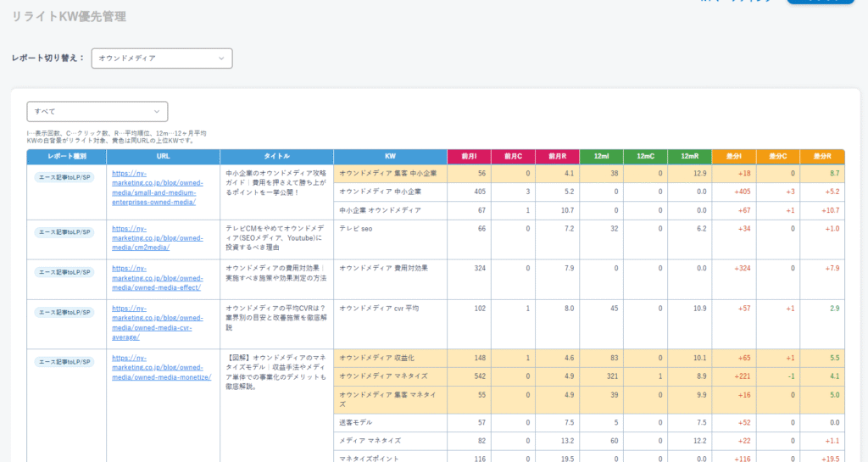Click the KW column header
Screen dimensions: 868x462
tap(390, 157)
